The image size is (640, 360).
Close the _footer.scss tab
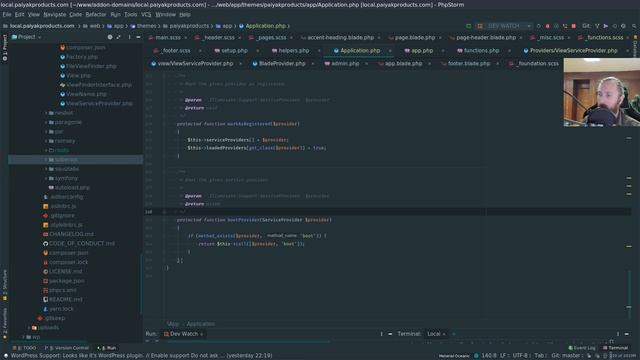(x=200, y=51)
